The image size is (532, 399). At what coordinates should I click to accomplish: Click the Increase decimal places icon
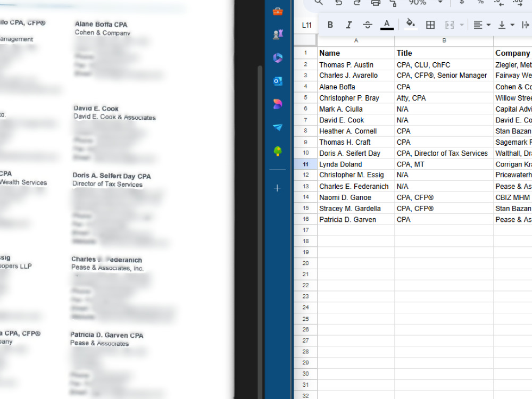[518, 3]
